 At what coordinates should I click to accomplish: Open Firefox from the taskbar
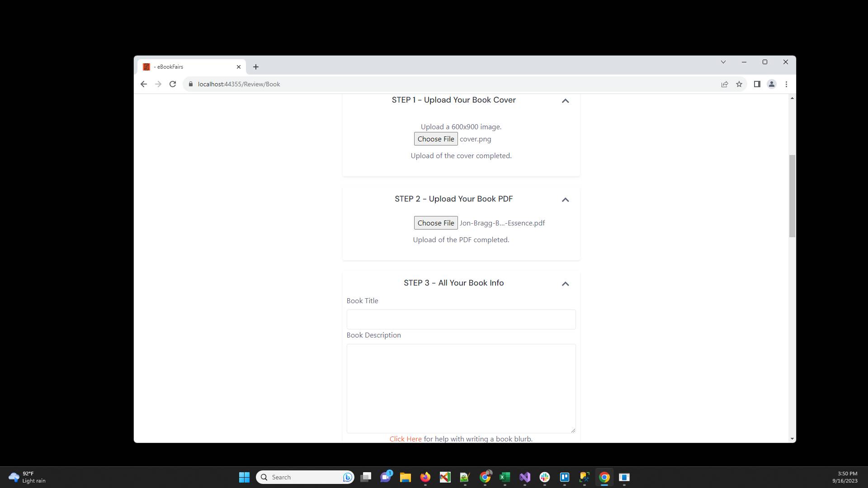point(425,477)
